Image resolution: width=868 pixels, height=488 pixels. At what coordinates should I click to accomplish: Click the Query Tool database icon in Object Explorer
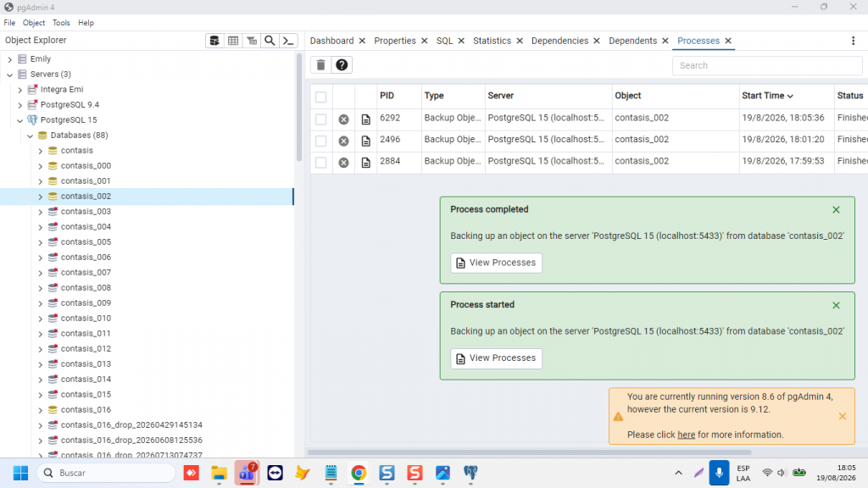click(x=214, y=41)
